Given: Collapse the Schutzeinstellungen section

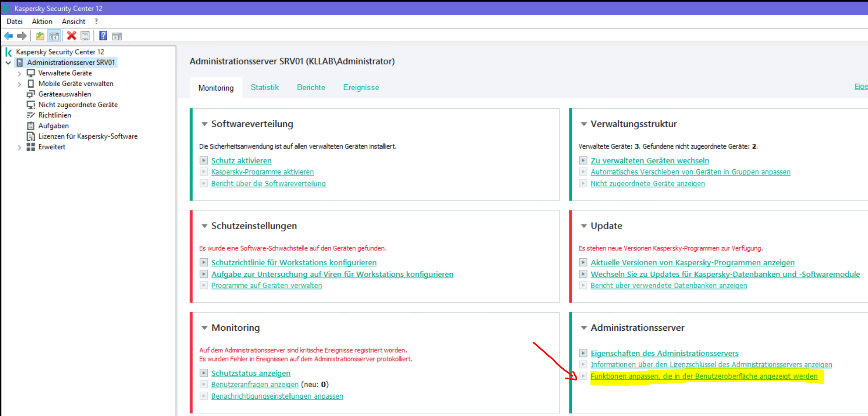Looking at the screenshot, I should tap(204, 226).
